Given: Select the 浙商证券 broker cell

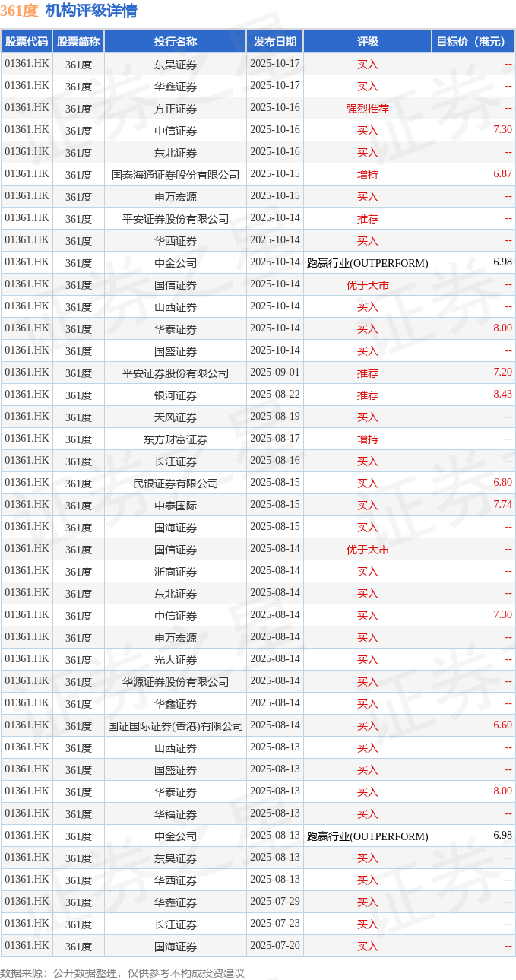Looking at the screenshot, I should click(176, 572).
